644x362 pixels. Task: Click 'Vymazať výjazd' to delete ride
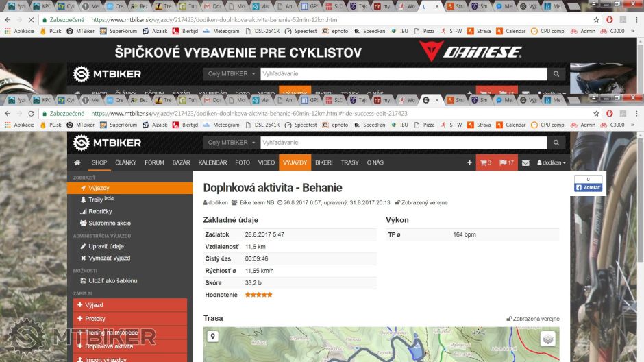[109, 258]
